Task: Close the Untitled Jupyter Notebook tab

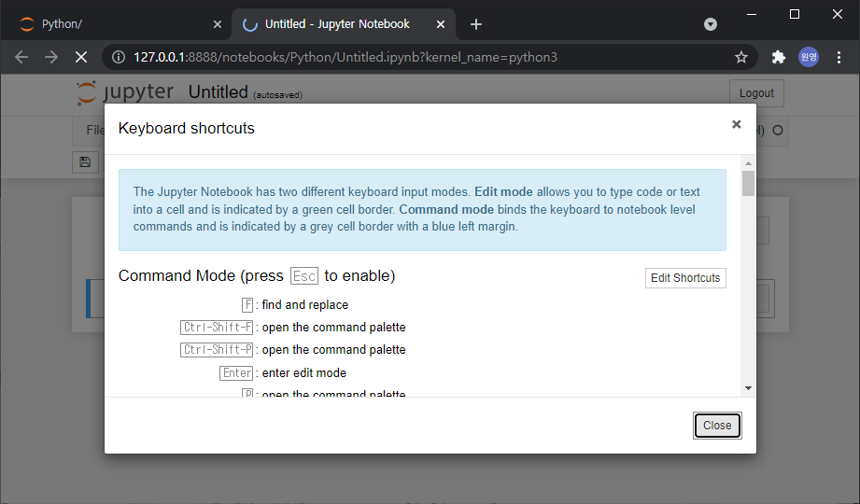Action: pos(441,24)
